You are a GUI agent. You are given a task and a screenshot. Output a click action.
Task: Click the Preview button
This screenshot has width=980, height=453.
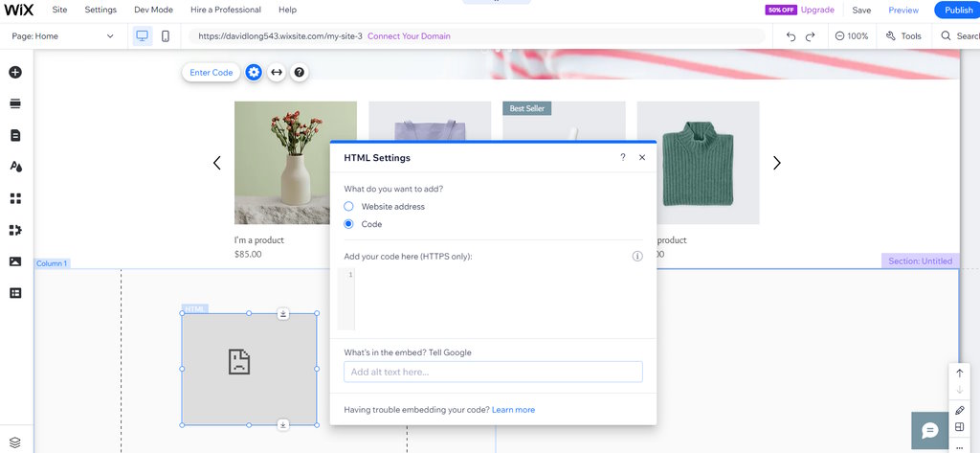(x=903, y=10)
